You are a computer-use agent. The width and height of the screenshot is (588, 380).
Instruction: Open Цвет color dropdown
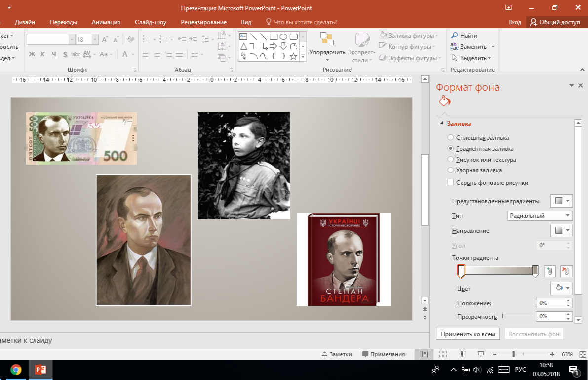tap(561, 288)
